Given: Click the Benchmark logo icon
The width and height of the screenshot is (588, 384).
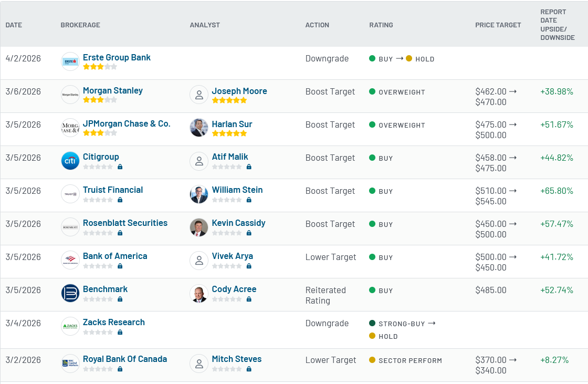Looking at the screenshot, I should point(70,293).
